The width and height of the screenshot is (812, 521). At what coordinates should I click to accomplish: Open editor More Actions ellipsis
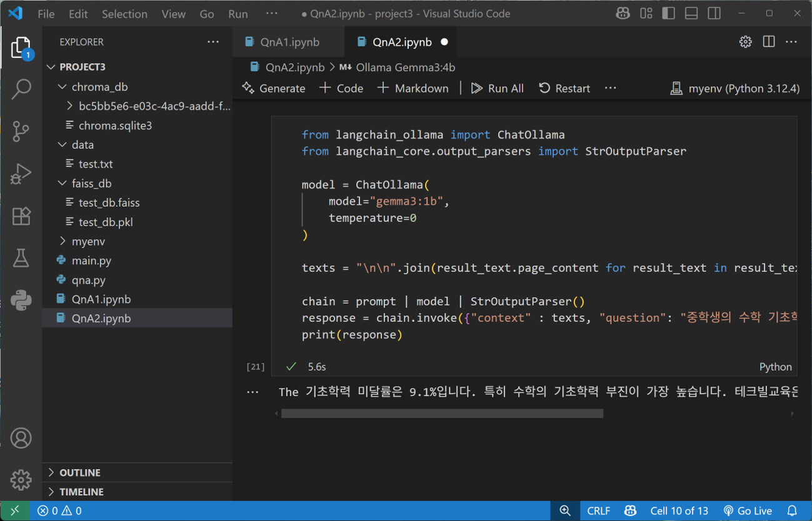[x=791, y=42]
